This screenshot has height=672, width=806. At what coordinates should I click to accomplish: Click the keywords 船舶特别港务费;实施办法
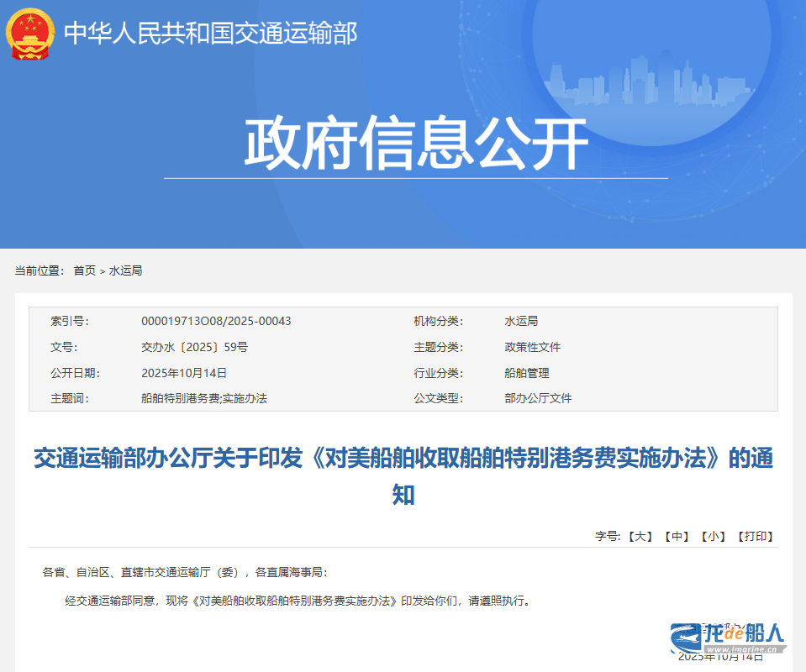[x=204, y=398]
